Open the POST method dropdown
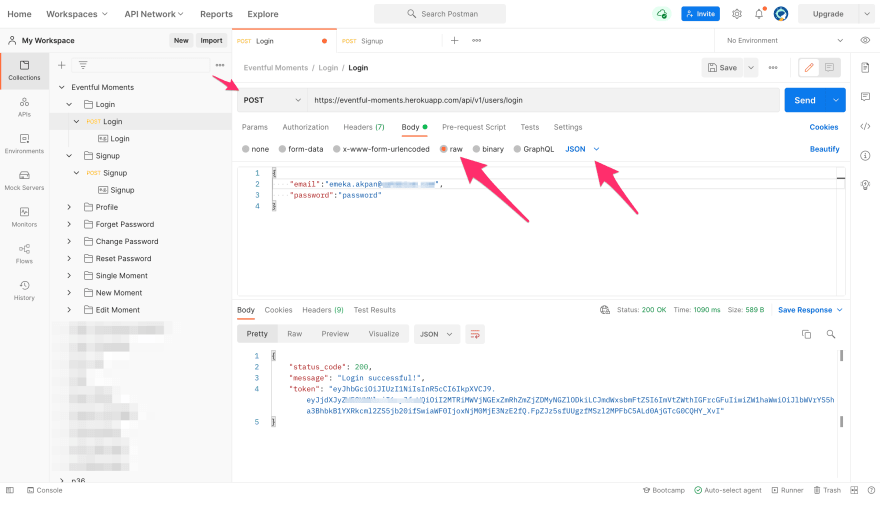The width and height of the screenshot is (880, 510). [x=272, y=100]
